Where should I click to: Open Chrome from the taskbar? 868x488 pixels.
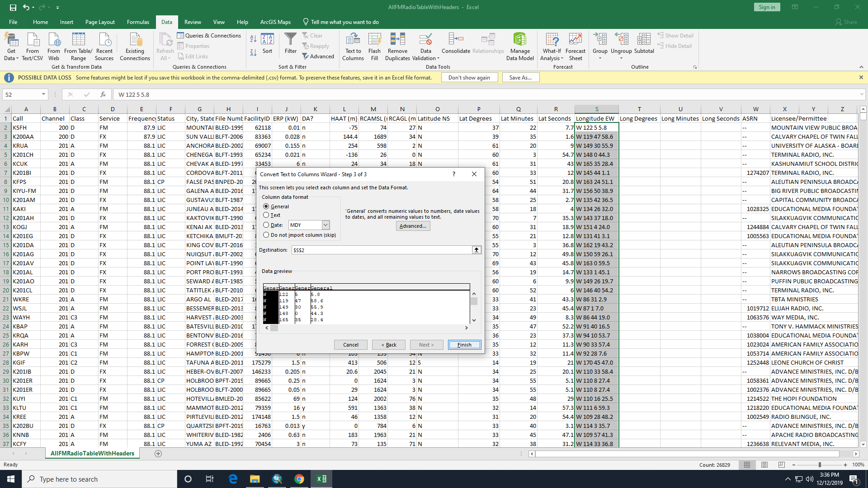[299, 479]
